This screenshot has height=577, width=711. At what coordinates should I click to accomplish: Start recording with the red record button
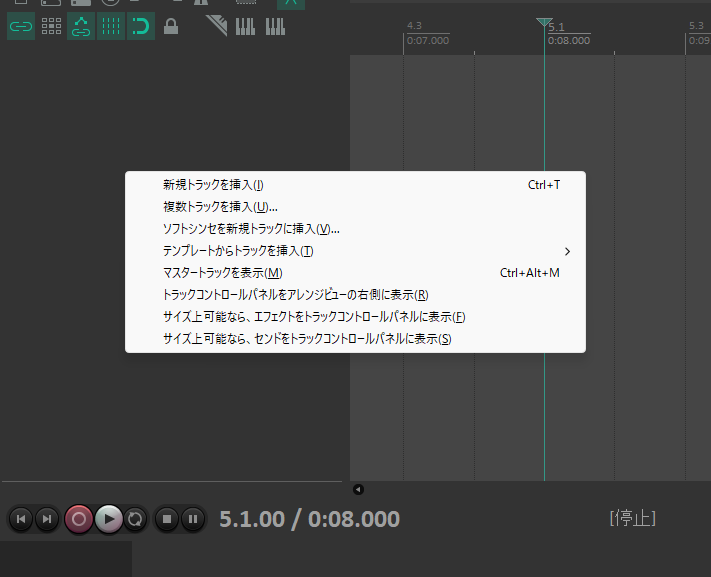pyautogui.click(x=78, y=519)
